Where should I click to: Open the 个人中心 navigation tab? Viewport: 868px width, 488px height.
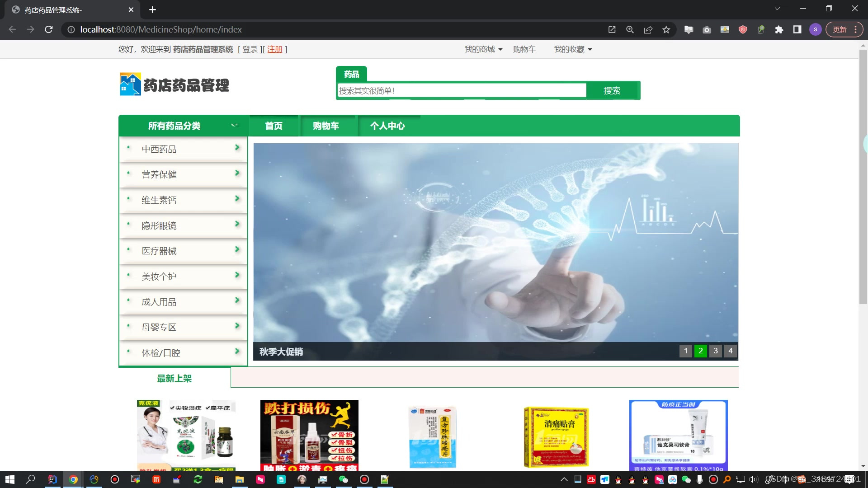tap(387, 126)
